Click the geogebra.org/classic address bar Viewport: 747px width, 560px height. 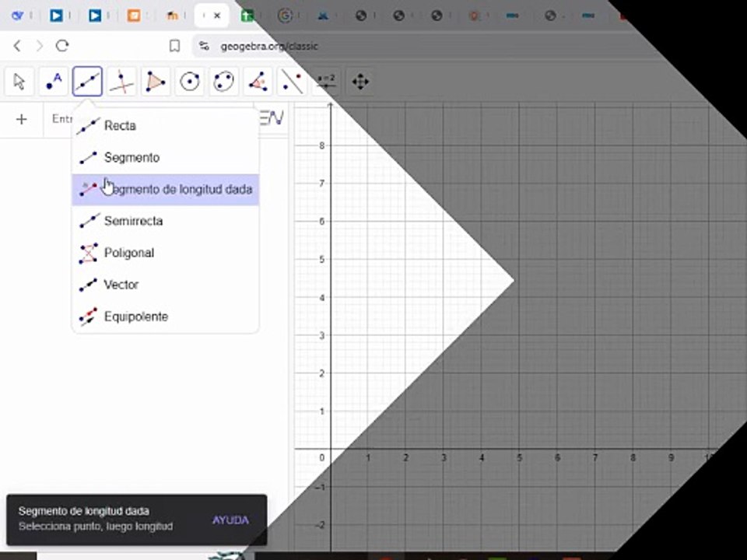tap(269, 46)
